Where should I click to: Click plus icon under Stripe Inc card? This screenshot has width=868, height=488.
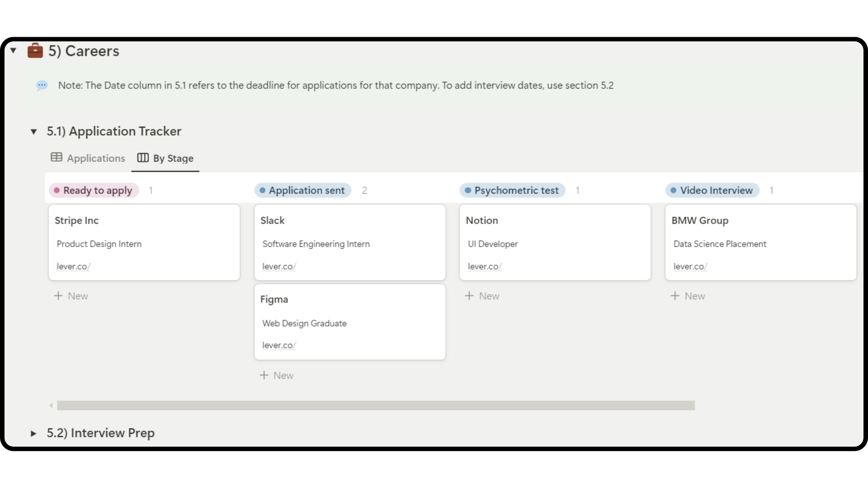coord(58,296)
